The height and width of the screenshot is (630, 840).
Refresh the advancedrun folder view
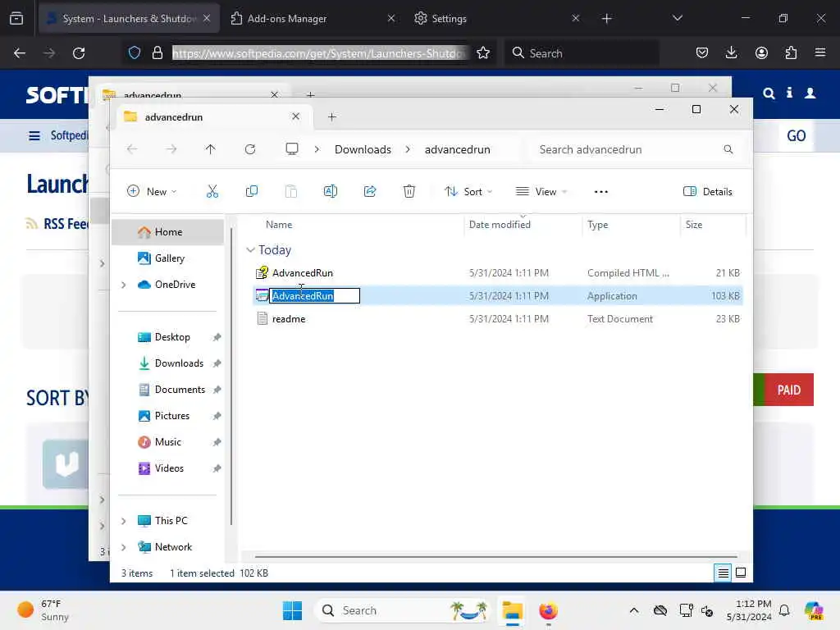(x=250, y=149)
